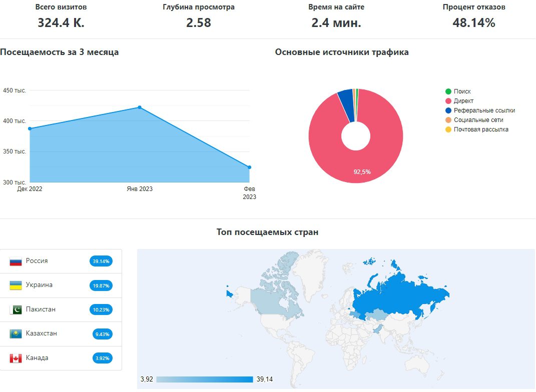This screenshot has height=392, width=536.
Task: Click the 450 тыс. axis label
Action: [x=15, y=90]
